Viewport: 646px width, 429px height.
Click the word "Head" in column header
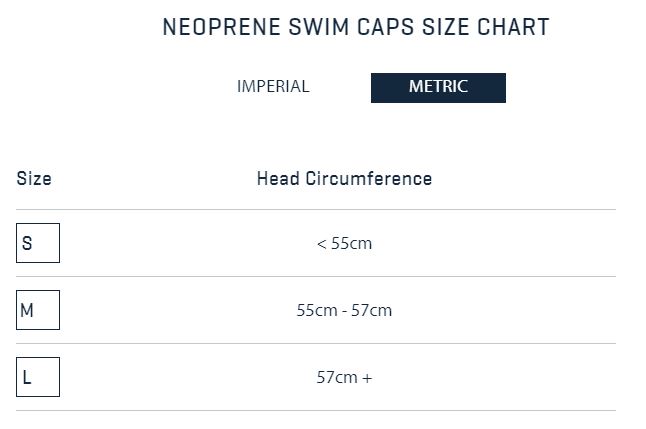[278, 180]
